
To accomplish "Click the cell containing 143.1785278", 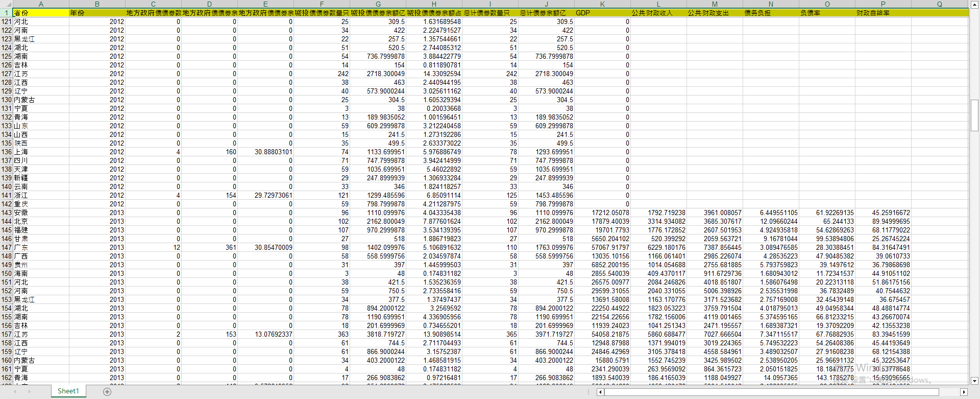I will click(827, 378).
